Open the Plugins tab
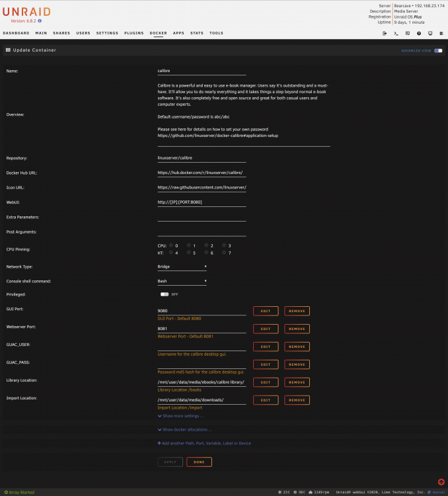The height and width of the screenshot is (496, 448). [133, 33]
